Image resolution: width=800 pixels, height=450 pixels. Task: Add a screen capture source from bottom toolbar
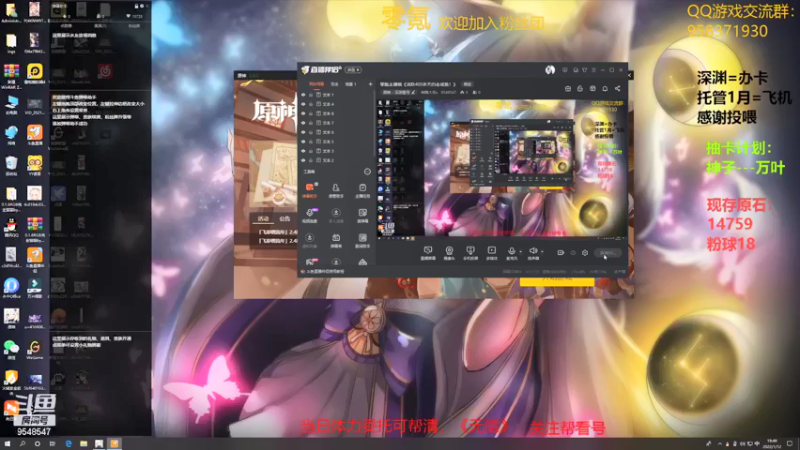point(428,253)
